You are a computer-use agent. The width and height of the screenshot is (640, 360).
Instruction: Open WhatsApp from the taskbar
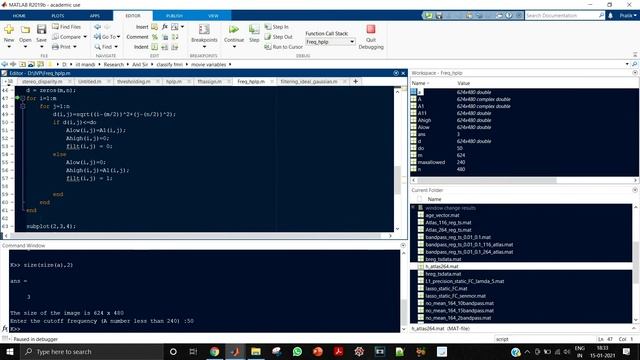(x=297, y=351)
